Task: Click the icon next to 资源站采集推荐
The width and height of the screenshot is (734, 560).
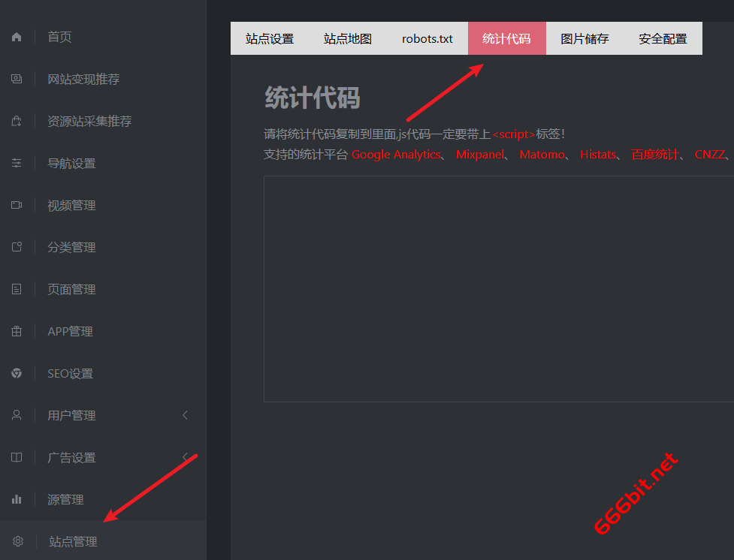Action: 17,121
